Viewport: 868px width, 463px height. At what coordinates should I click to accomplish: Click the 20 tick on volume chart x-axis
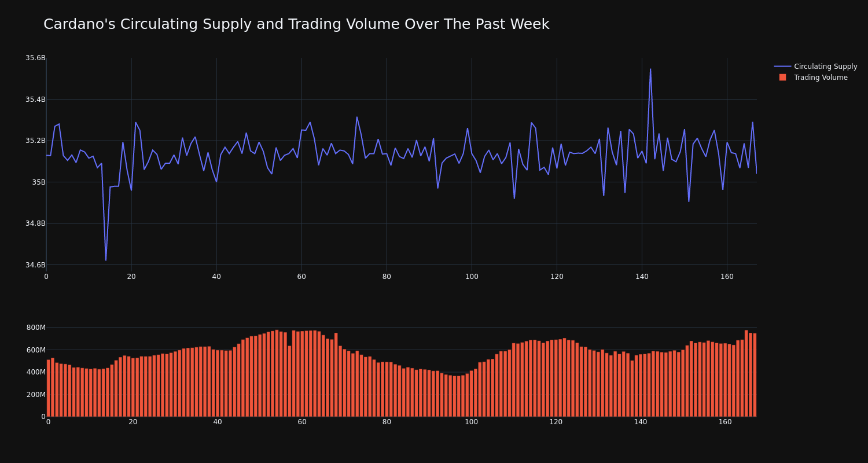(133, 422)
